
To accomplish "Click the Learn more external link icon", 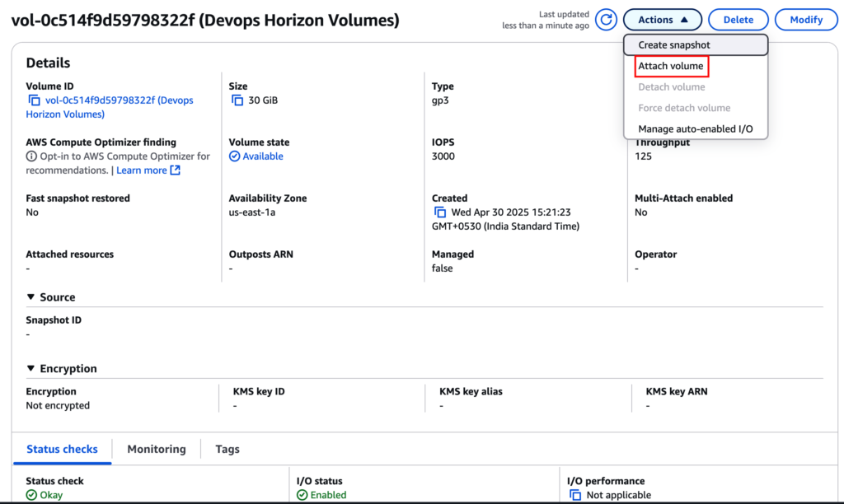I will [175, 170].
